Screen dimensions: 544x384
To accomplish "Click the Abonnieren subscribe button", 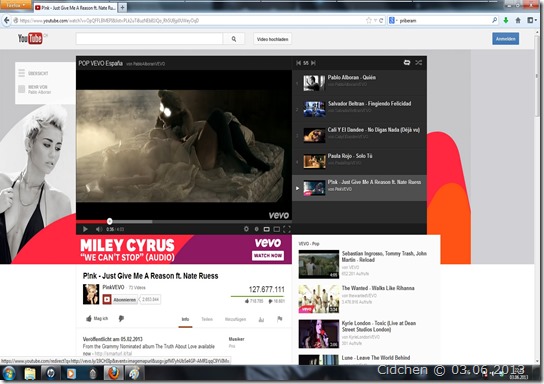I will (120, 299).
